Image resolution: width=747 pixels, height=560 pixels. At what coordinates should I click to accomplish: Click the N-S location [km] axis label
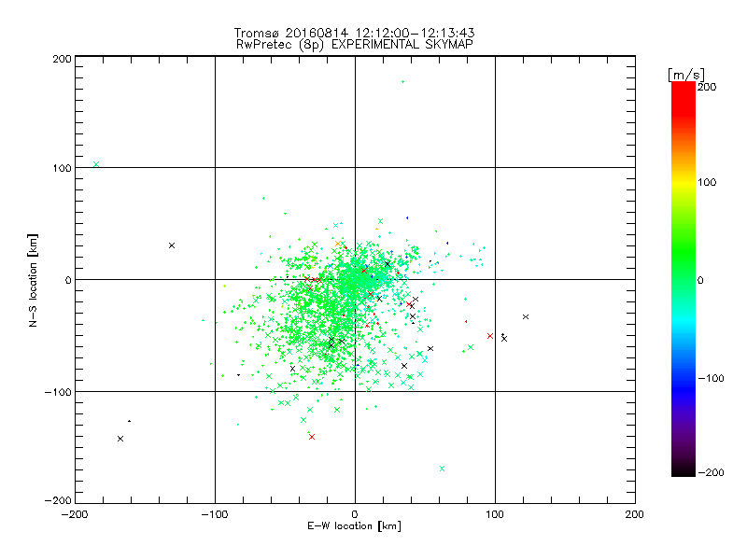point(33,280)
